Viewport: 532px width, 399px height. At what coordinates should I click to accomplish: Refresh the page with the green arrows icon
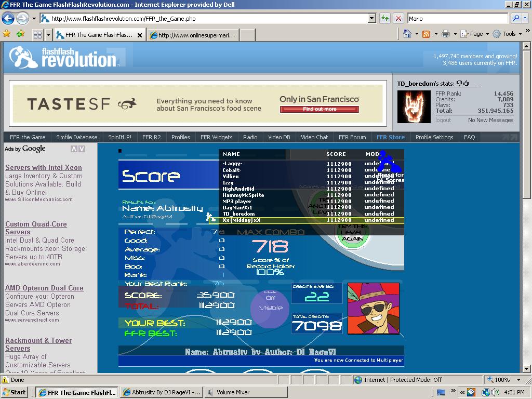(385, 18)
